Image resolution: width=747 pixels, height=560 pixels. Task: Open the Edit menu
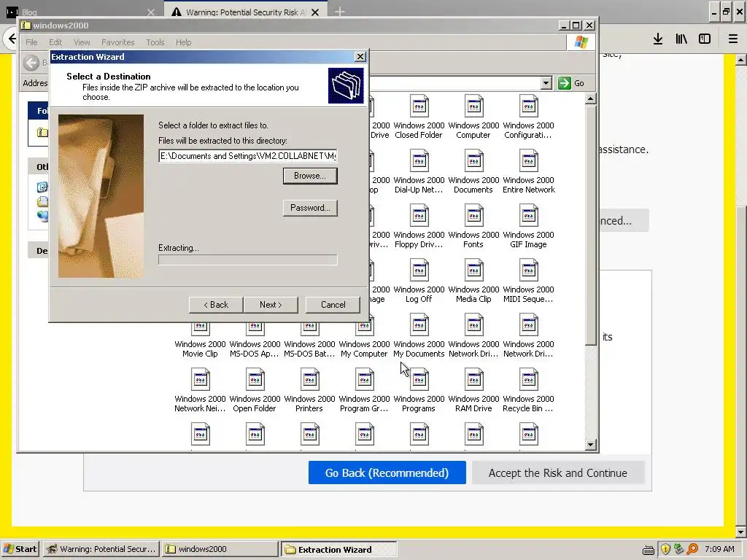click(x=55, y=42)
